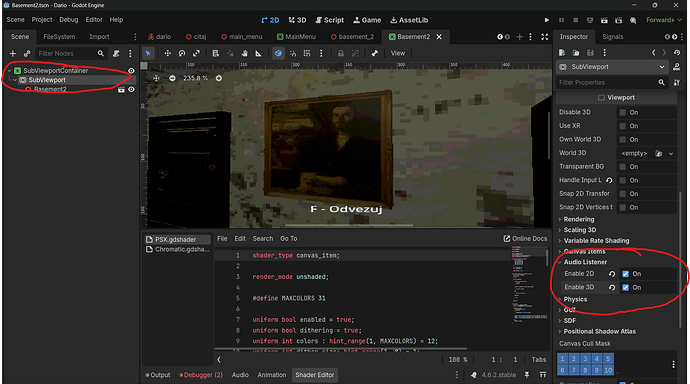Toggle visibility eye of SubViewportContainer node

tap(131, 71)
